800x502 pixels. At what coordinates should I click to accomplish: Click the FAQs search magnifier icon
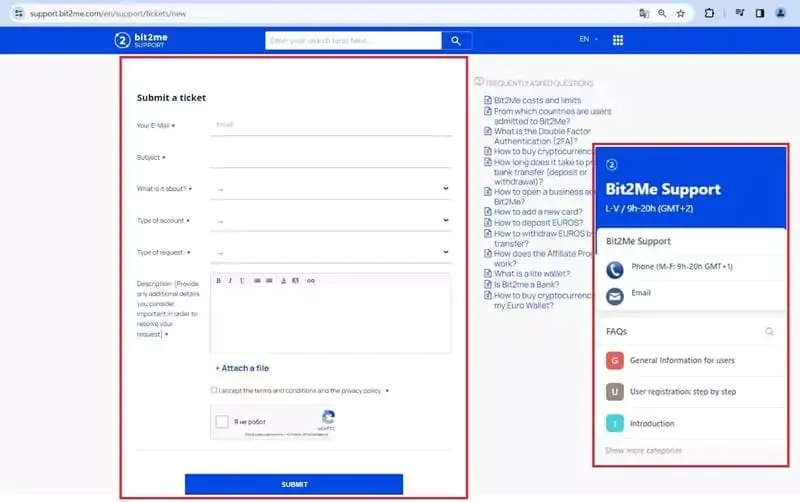pos(769,332)
